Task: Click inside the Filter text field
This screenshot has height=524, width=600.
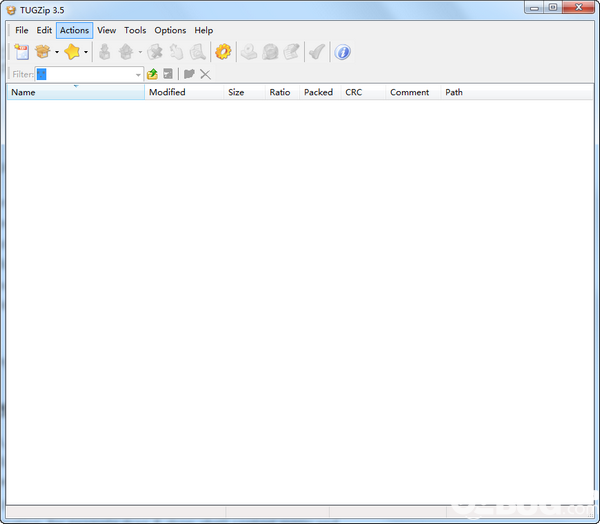Action: point(85,74)
